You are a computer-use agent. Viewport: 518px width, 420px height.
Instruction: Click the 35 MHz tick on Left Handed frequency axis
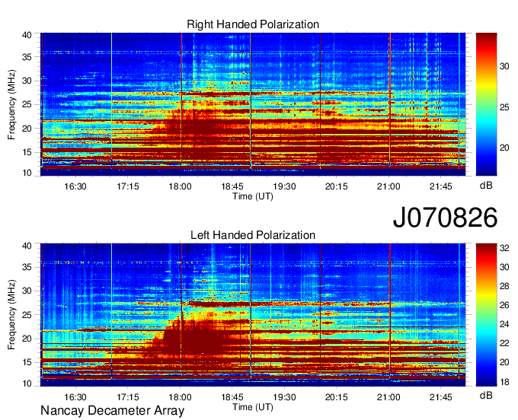(x=27, y=267)
